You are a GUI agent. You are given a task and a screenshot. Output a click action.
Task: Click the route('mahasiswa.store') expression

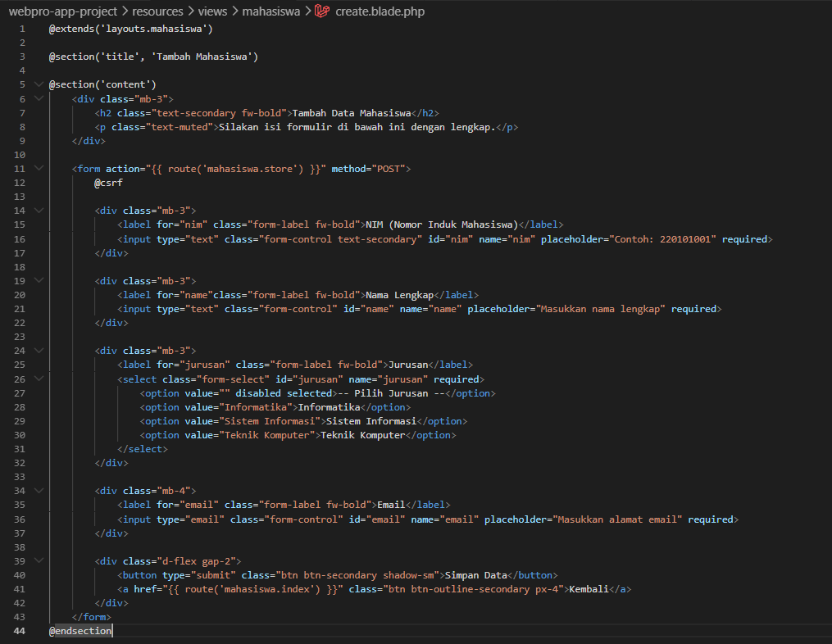(235, 169)
